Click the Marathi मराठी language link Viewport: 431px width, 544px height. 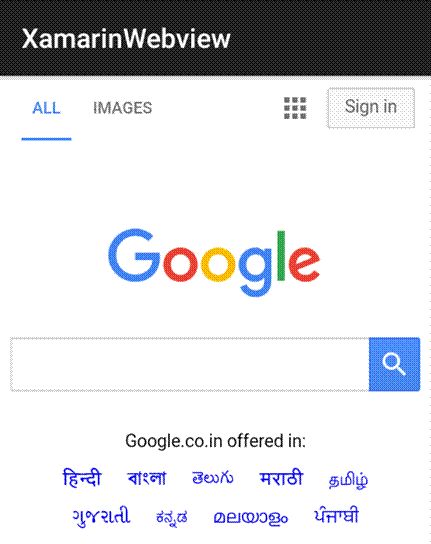point(281,478)
